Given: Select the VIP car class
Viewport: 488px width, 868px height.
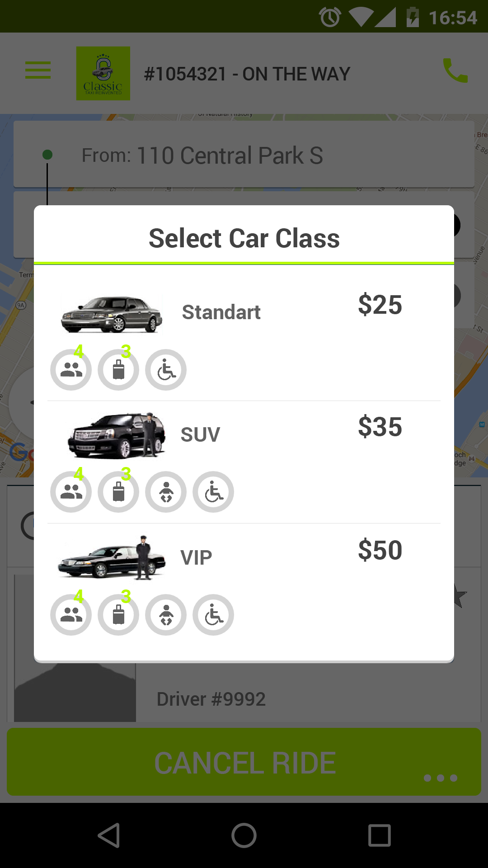Looking at the screenshot, I should pos(196,558).
